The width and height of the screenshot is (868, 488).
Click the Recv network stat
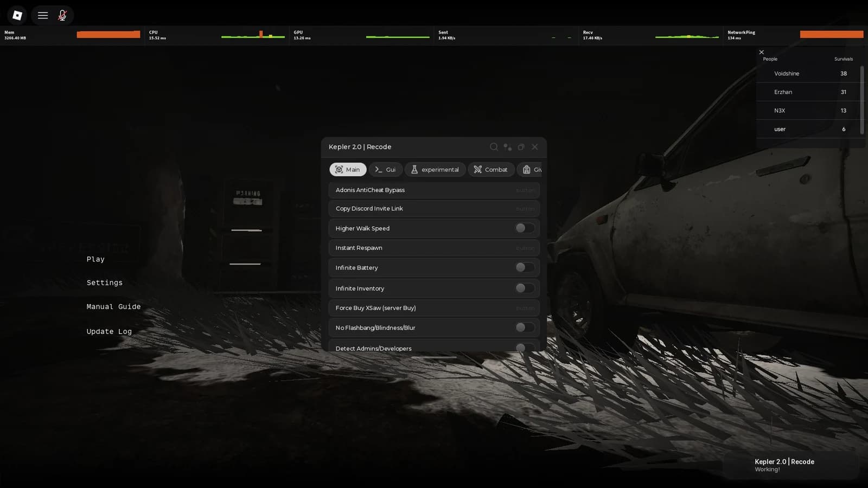tap(651, 35)
